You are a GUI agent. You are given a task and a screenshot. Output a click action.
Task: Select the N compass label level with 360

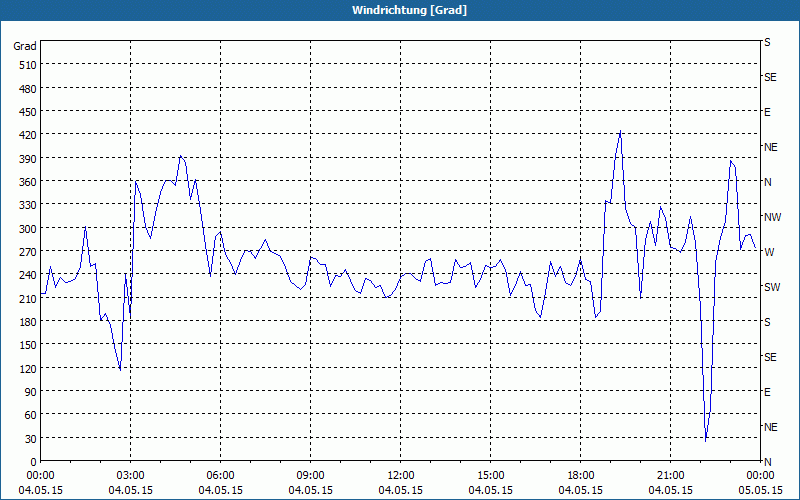click(767, 182)
